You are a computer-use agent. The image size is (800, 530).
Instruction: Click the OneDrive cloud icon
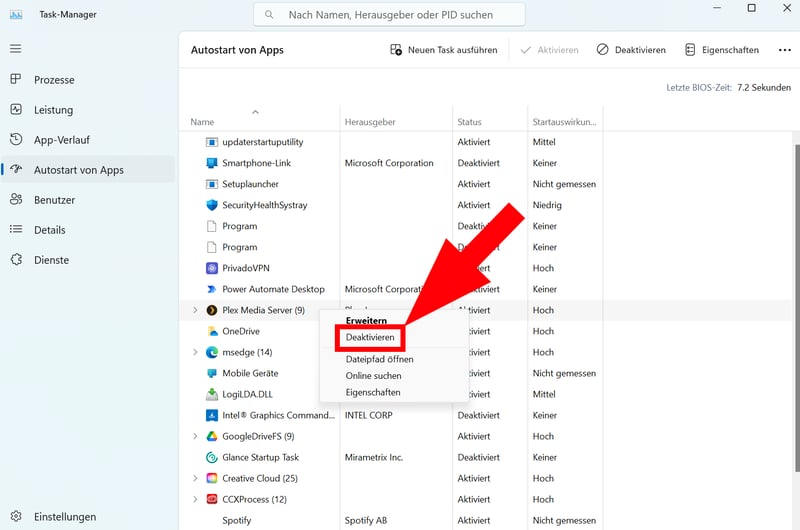(212, 331)
